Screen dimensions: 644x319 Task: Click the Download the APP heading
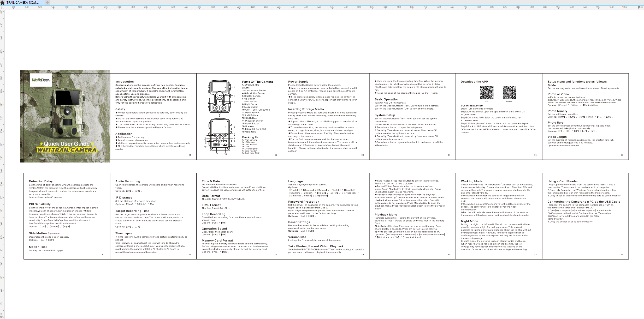coord(474,82)
